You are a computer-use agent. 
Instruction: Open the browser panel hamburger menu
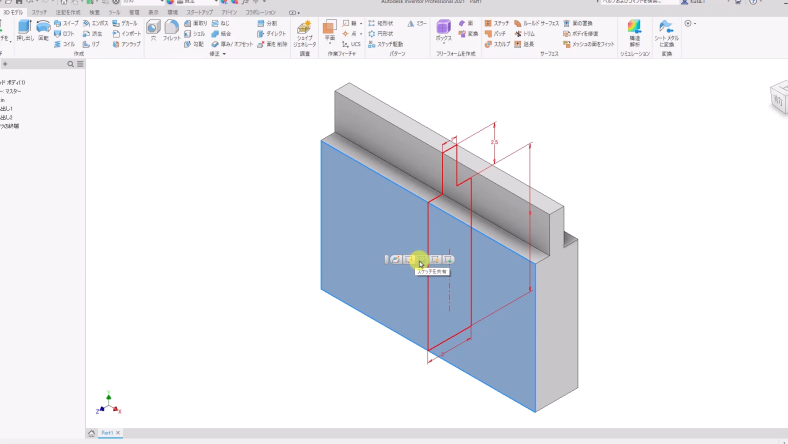click(80, 64)
